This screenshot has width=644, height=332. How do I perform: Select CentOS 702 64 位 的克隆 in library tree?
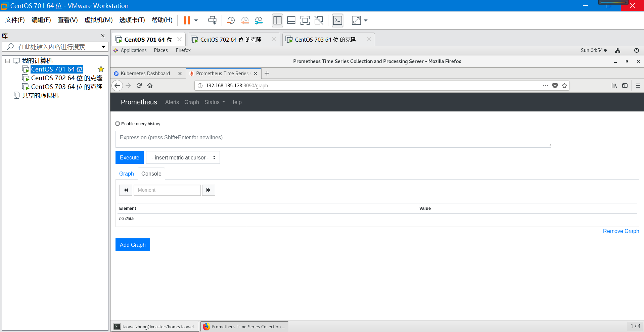[x=66, y=78]
